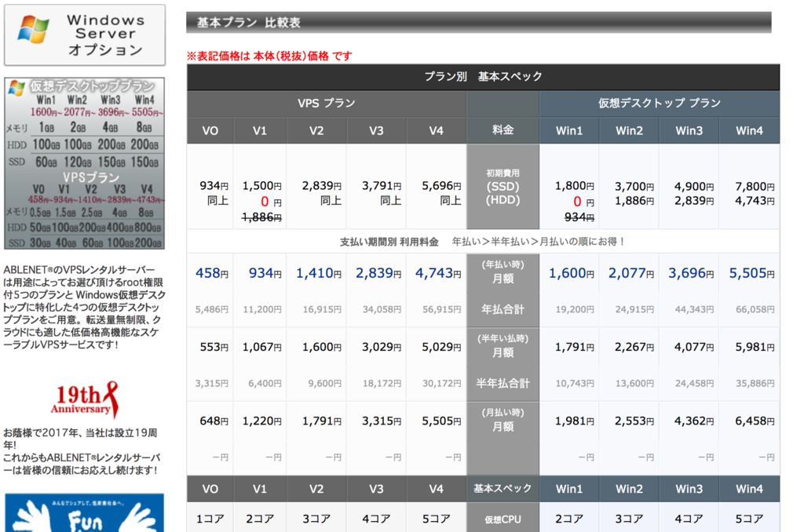
Task: Click the half-year monthly price 3,029円
Action: coord(382,347)
